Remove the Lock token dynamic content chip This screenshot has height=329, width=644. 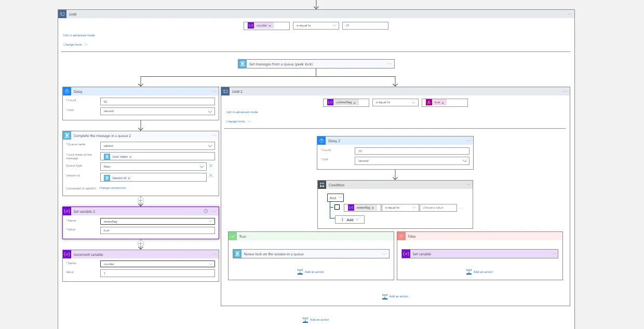tap(130, 157)
